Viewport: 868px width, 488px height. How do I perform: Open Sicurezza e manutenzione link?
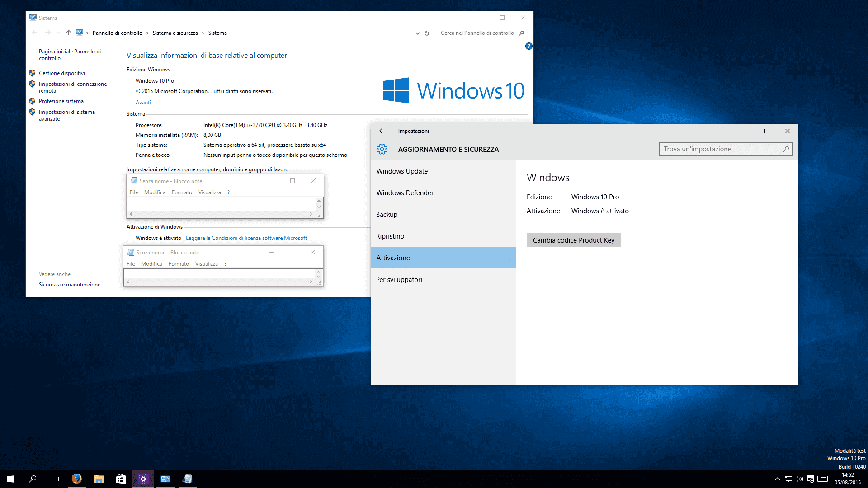click(x=70, y=285)
